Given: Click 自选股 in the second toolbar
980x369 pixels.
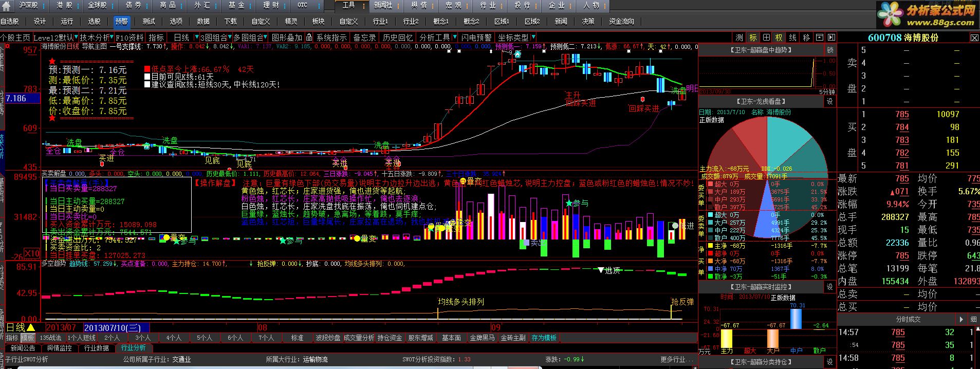Looking at the screenshot, I should coord(10,22).
